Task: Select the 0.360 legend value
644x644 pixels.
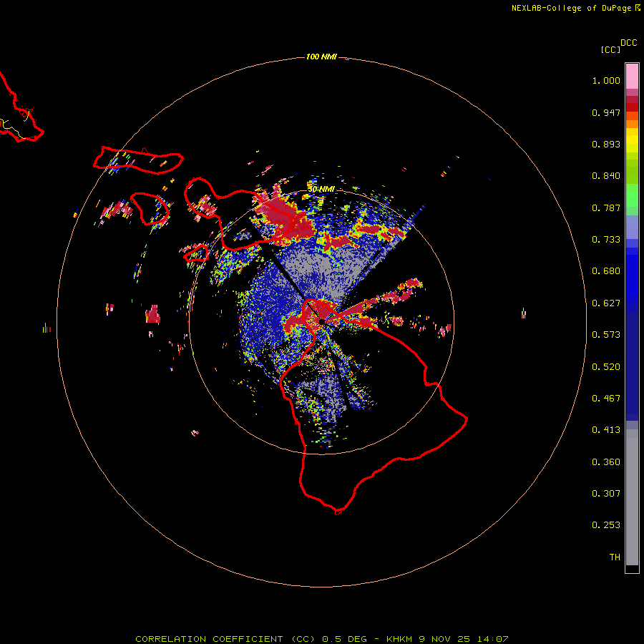Action: [x=606, y=462]
